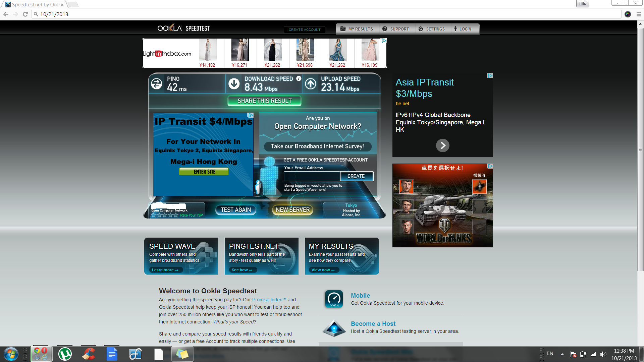Click the EN language indicator
Image resolution: width=644 pixels, height=362 pixels.
click(550, 353)
